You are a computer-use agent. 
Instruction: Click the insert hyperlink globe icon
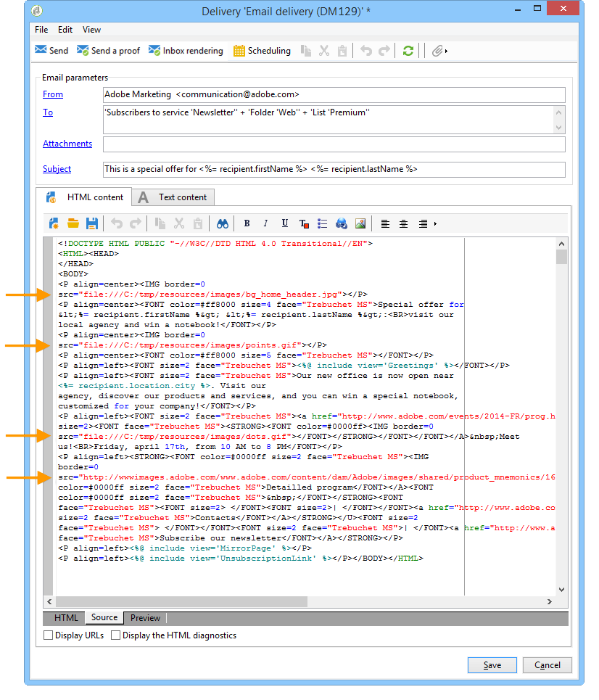tap(342, 223)
